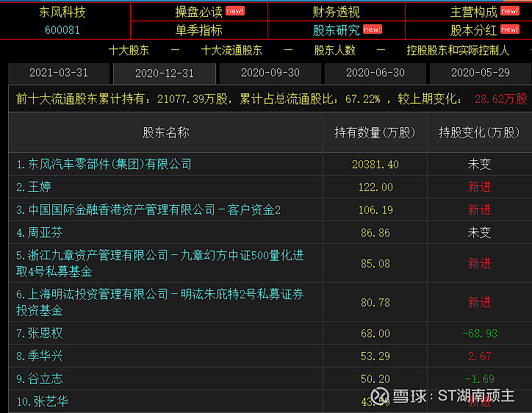Click the holding value 68.00
532x413 pixels.
pyautogui.click(x=375, y=334)
